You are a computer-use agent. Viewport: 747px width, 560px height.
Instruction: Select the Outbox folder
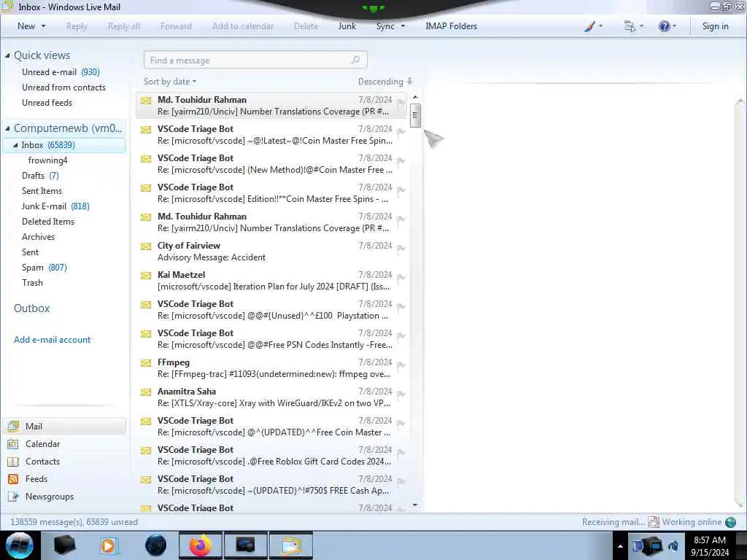pos(32,308)
